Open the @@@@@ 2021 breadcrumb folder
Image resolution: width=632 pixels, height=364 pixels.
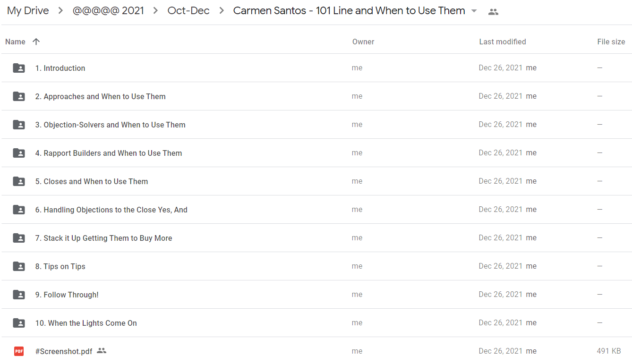108,11
